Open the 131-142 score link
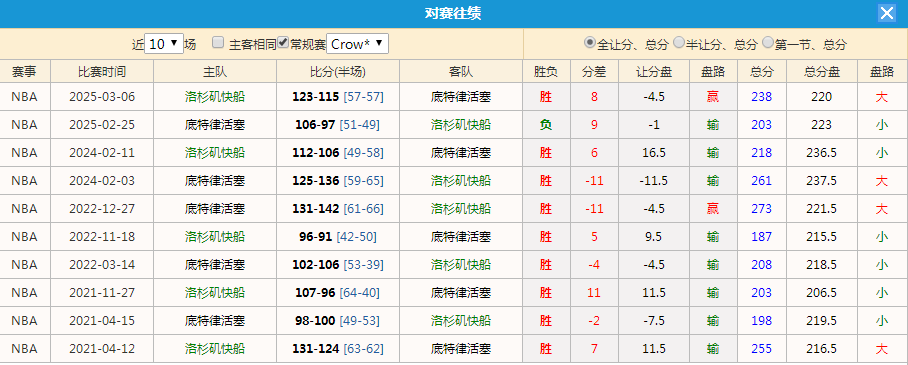Image resolution: width=908 pixels, height=365 pixels. click(316, 209)
